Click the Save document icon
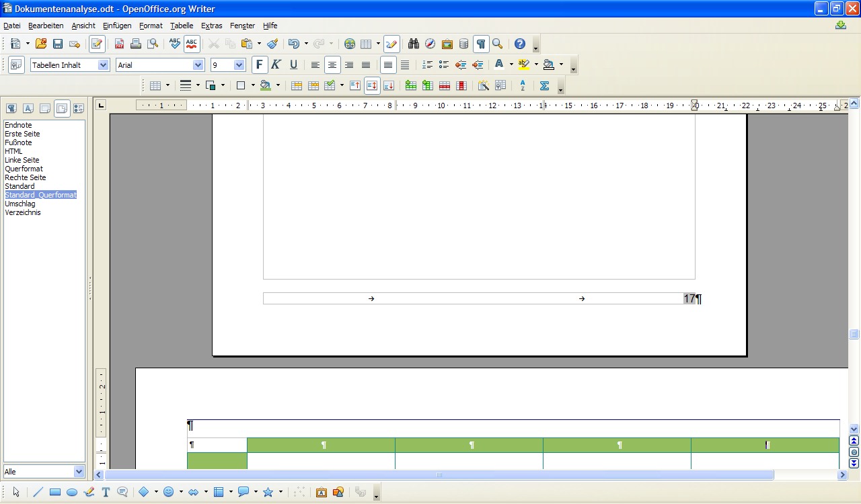 click(x=58, y=44)
